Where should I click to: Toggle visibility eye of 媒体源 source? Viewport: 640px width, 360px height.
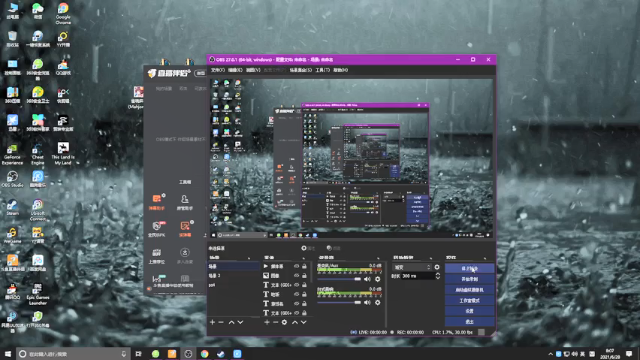(297, 266)
